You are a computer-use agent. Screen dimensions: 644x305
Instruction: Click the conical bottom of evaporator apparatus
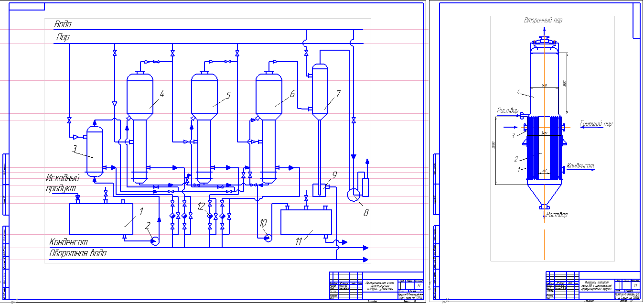[544, 194]
